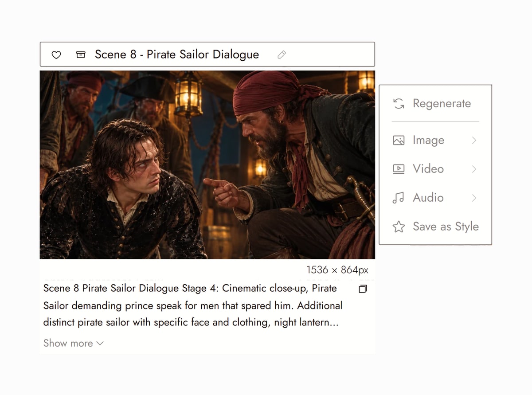Expand the description using the Show more chevron

point(100,344)
